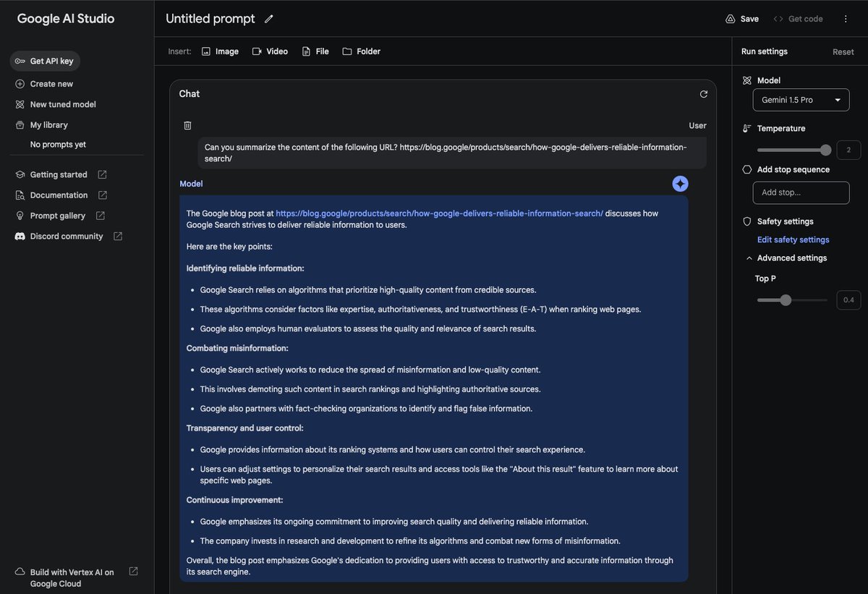Click the cloud icon beside Vertex AI
The width and height of the screenshot is (868, 594).
[20, 572]
